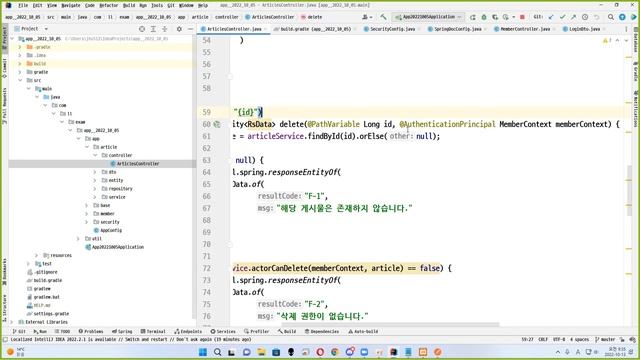Click Collapse All icon in Project panel
Image resolution: width=640 pixels, height=360 pixels.
(x=164, y=29)
